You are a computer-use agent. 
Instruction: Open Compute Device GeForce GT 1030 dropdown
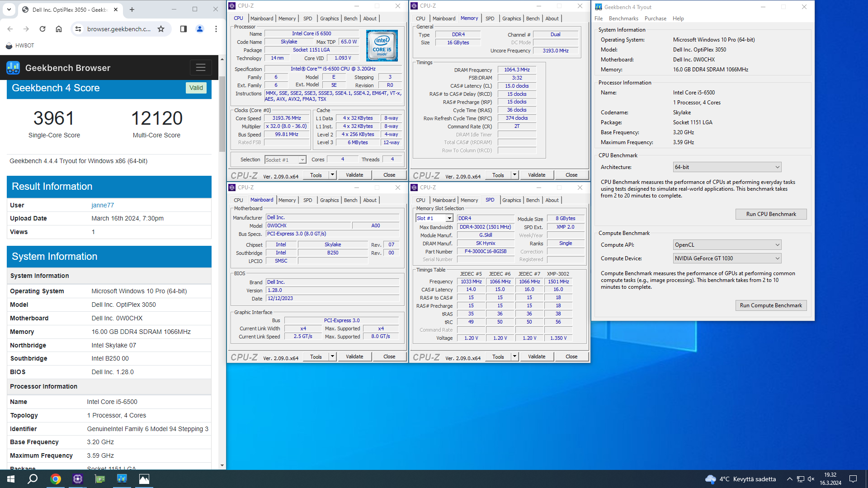click(727, 258)
